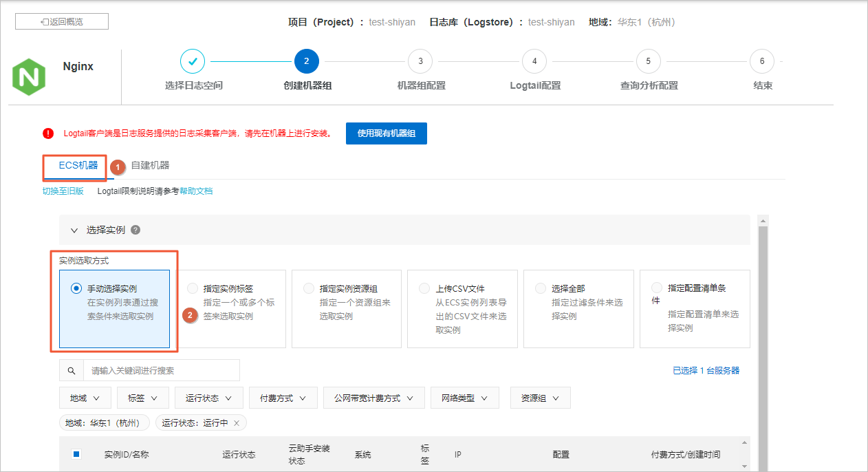Click the 切换至旧版 link
Viewport: 868px width, 472px height.
[63, 191]
